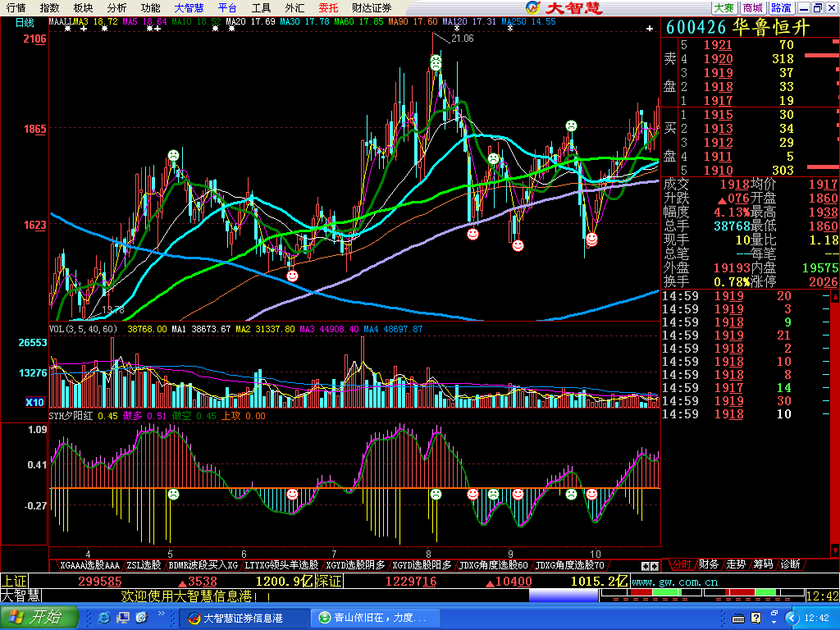
Task: Open the 外汇 menu
Action: [x=294, y=7]
